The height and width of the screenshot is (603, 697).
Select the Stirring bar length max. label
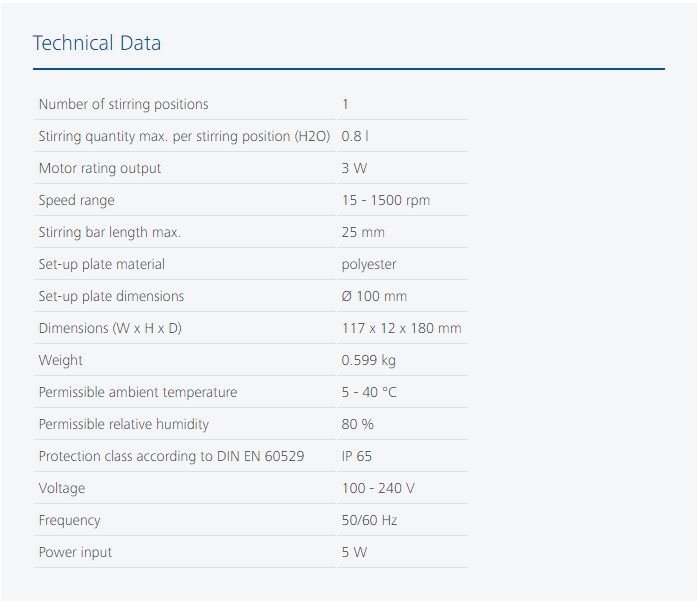(110, 232)
